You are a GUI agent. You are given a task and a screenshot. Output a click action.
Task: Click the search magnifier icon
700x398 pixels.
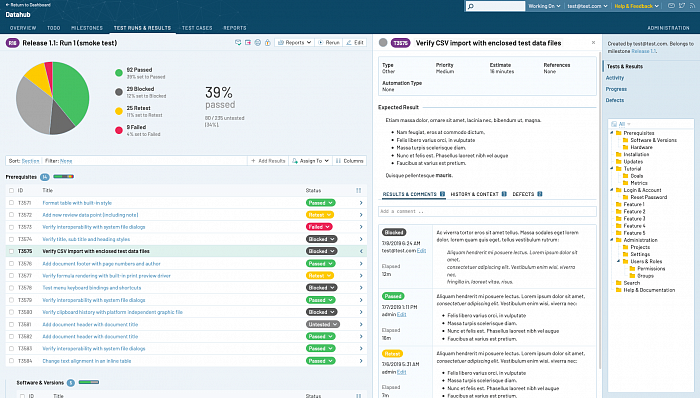coord(471,6)
